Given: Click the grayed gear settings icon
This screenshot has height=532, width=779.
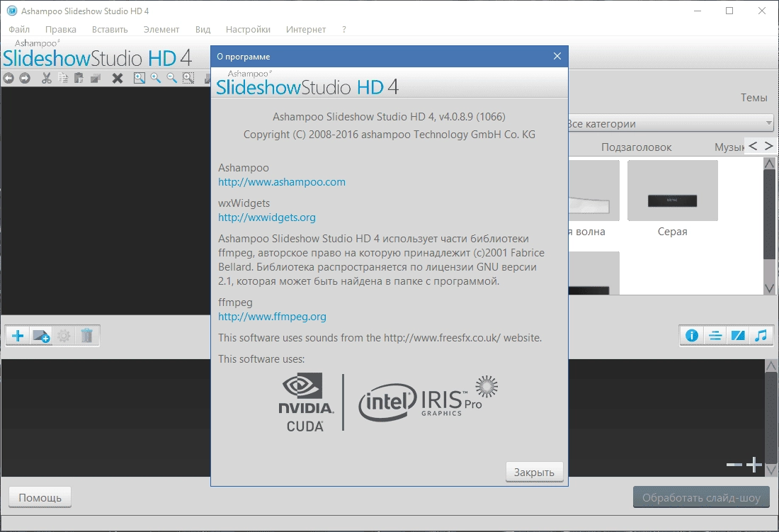Looking at the screenshot, I should (x=64, y=336).
